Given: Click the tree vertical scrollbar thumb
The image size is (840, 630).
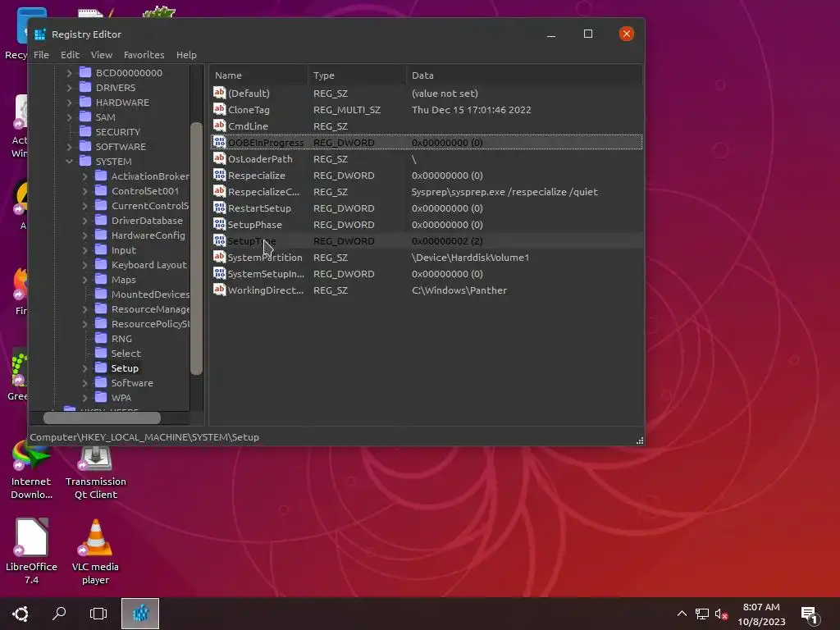Looking at the screenshot, I should click(x=196, y=249).
